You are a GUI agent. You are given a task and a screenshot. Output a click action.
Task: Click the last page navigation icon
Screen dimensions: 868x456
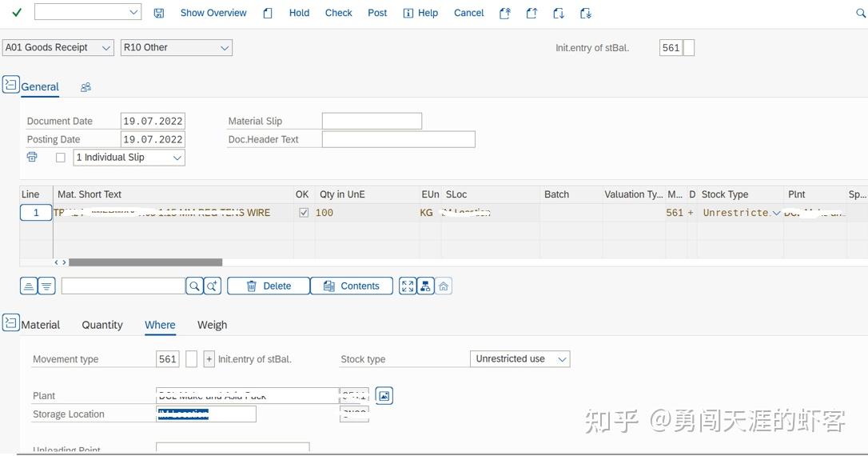pyautogui.click(x=586, y=13)
